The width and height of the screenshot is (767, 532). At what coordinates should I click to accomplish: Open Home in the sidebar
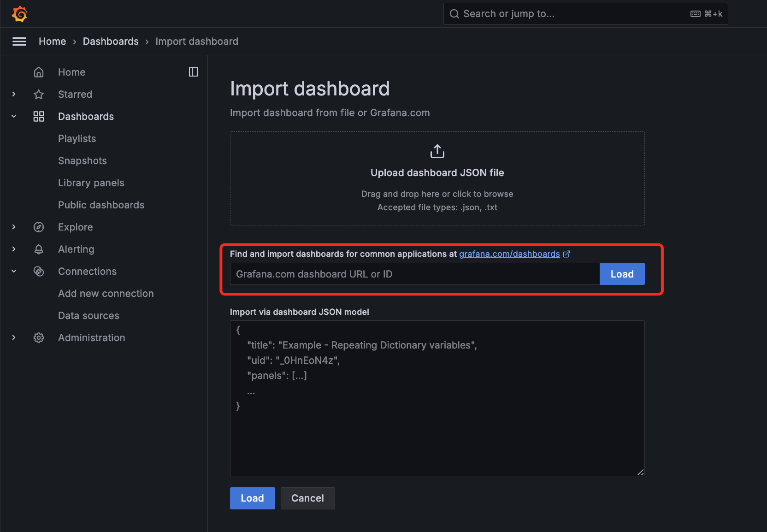tap(71, 72)
